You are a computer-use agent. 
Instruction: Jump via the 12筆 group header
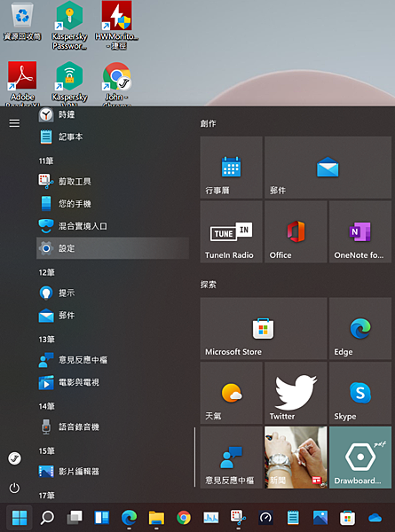46,272
